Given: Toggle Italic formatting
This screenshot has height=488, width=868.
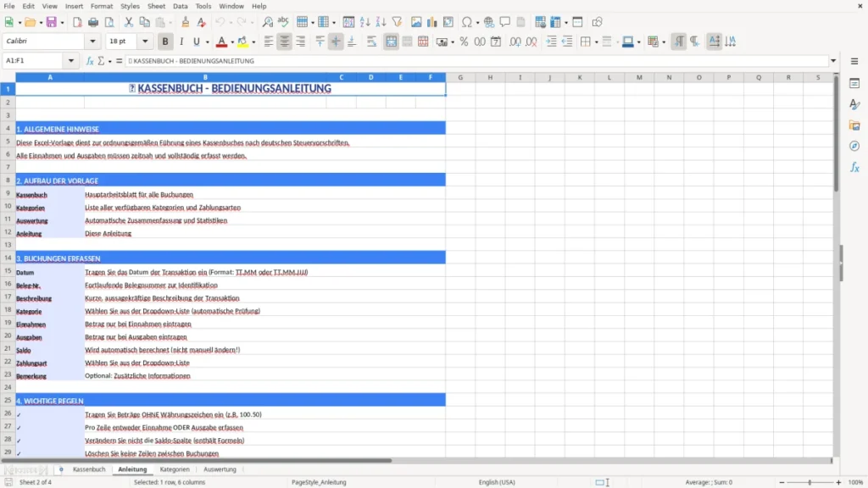Looking at the screenshot, I should pyautogui.click(x=181, y=42).
